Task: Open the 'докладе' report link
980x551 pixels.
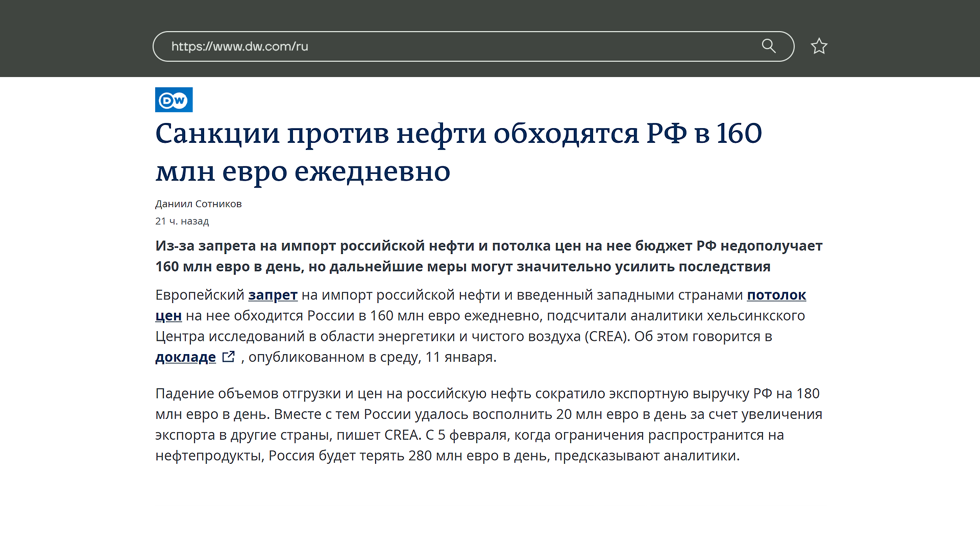Action: 186,357
